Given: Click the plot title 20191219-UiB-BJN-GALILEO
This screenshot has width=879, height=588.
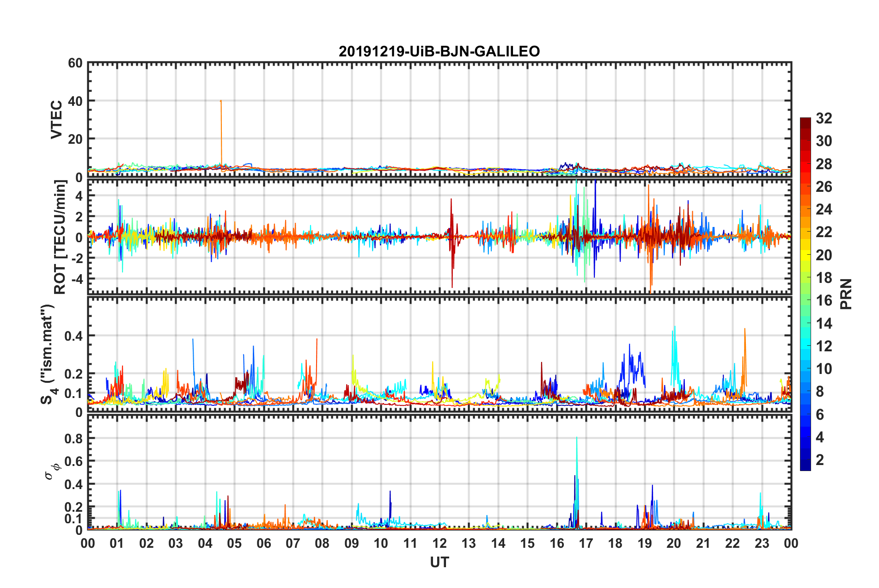Looking at the screenshot, I should click(x=439, y=51).
